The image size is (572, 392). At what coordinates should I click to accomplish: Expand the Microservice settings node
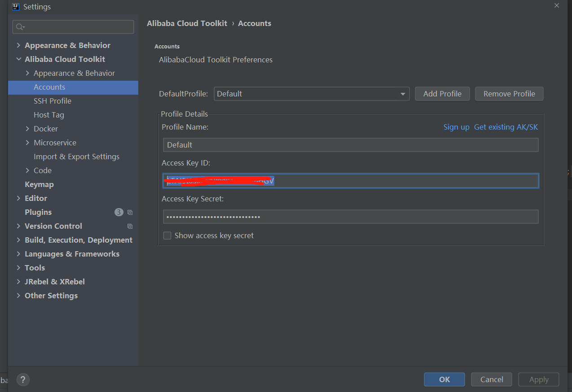tap(27, 143)
